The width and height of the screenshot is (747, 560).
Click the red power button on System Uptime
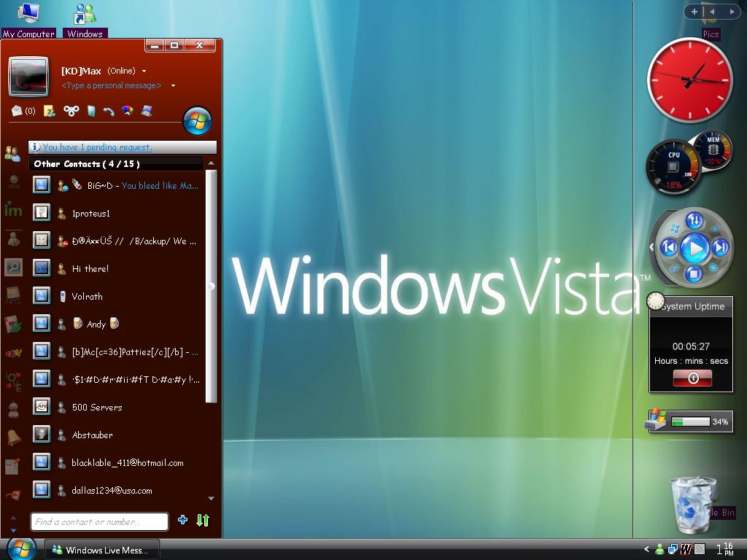point(692,378)
